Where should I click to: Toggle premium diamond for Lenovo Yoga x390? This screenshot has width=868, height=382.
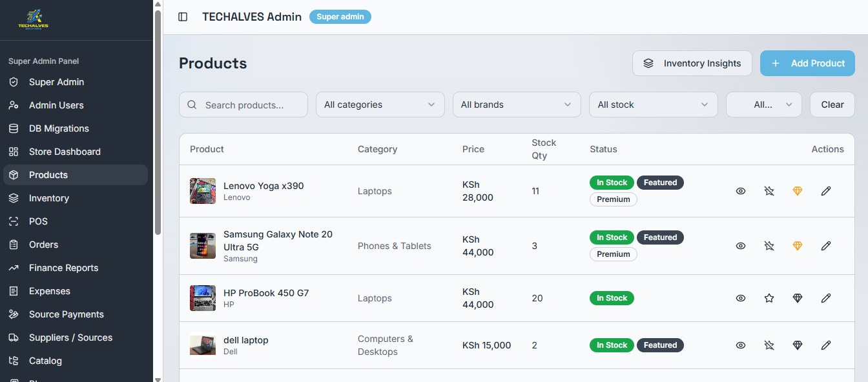tap(798, 191)
